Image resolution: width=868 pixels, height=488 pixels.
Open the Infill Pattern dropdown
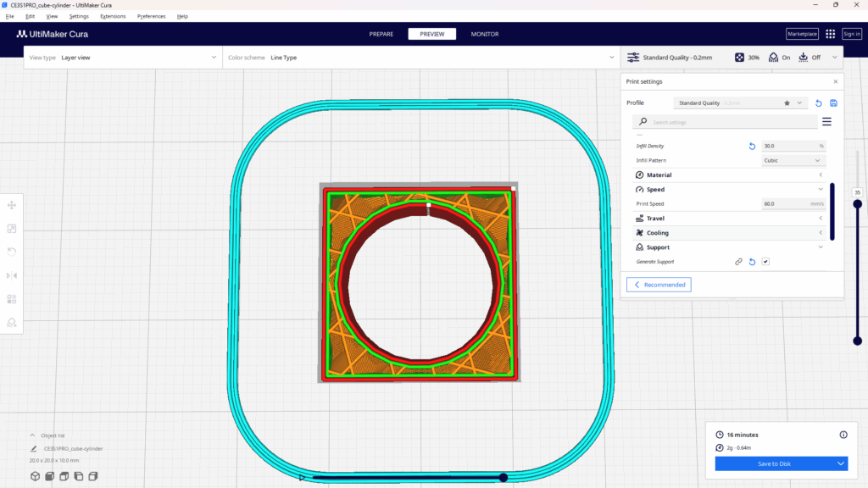(x=793, y=160)
